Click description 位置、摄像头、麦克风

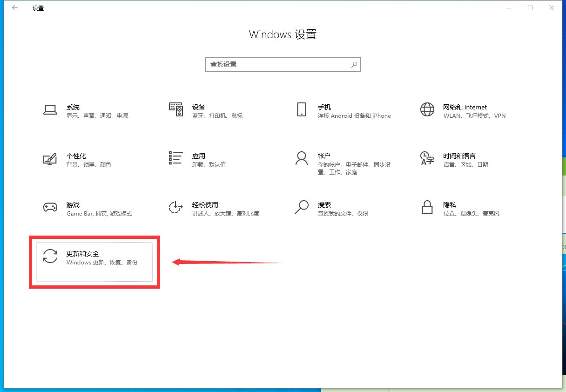pos(471,214)
